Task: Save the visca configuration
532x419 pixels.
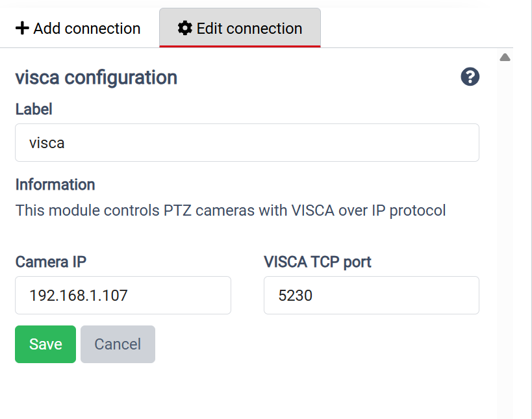Action: (x=45, y=344)
